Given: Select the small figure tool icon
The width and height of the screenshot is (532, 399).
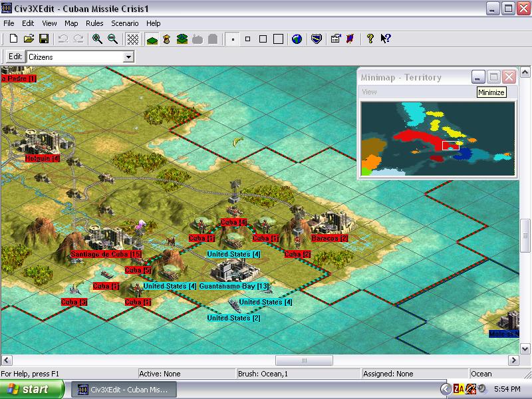Looking at the screenshot, I should (x=167, y=39).
